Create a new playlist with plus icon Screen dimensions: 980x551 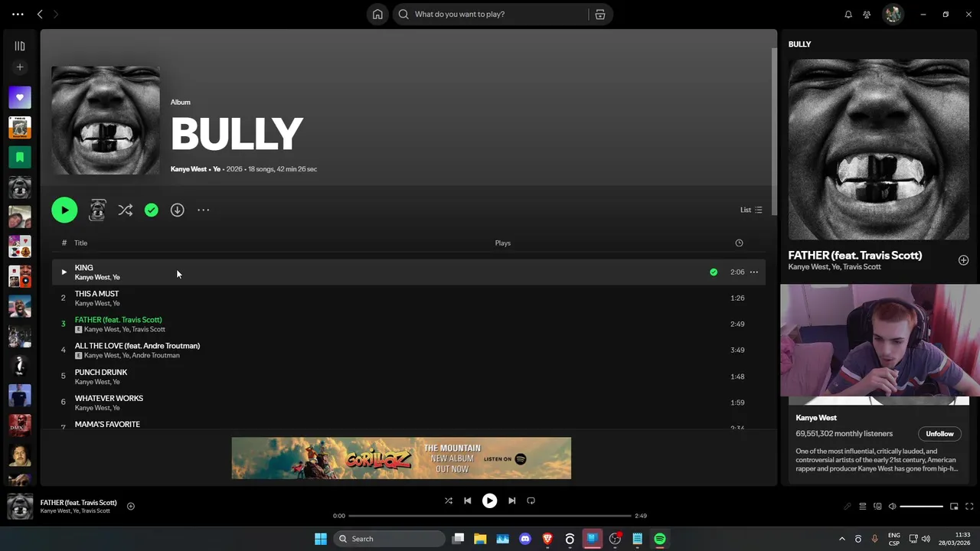[x=20, y=67]
